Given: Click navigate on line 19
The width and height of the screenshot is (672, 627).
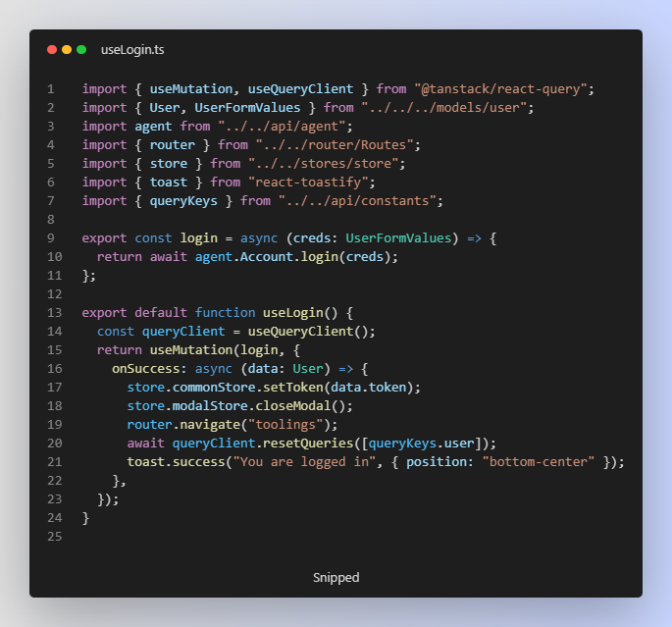Looking at the screenshot, I should [x=210, y=425].
